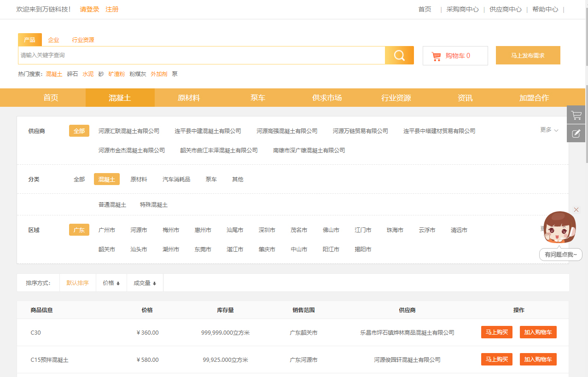Sort by 价格 using arrow

click(x=118, y=284)
